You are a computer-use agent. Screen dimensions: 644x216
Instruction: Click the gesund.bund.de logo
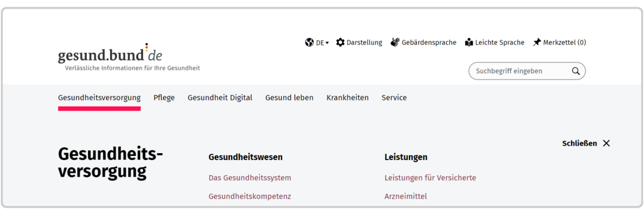pyautogui.click(x=110, y=55)
